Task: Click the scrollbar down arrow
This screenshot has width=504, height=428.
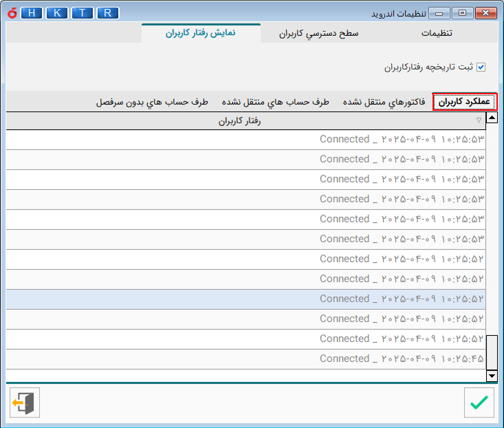Action: tap(492, 376)
